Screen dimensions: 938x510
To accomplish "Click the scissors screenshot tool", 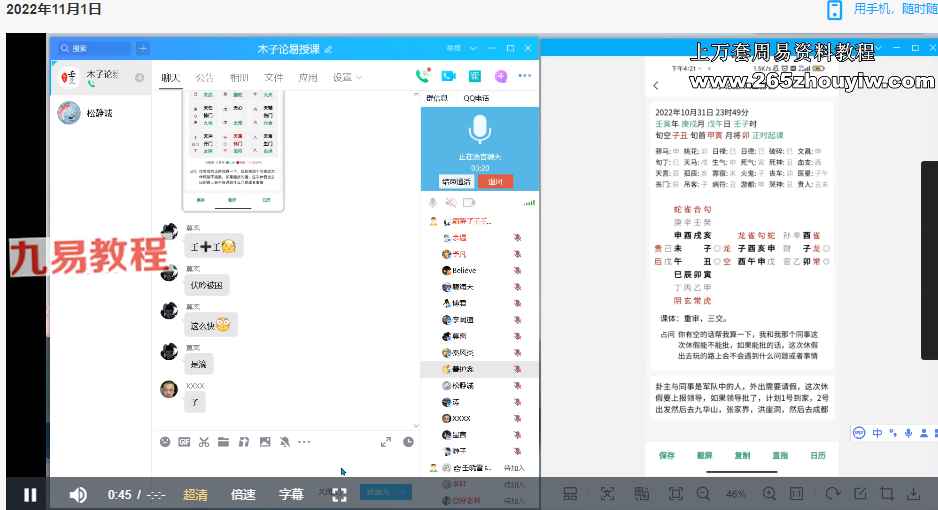I will tap(203, 441).
